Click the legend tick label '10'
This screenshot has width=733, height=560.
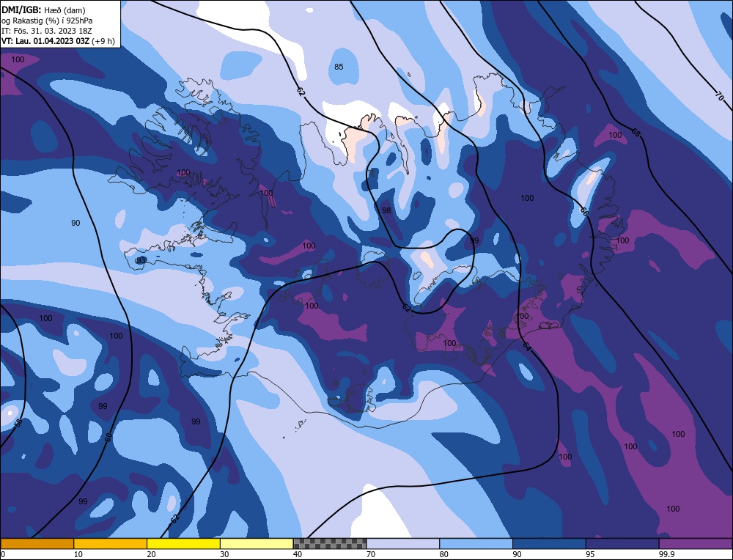click(78, 554)
